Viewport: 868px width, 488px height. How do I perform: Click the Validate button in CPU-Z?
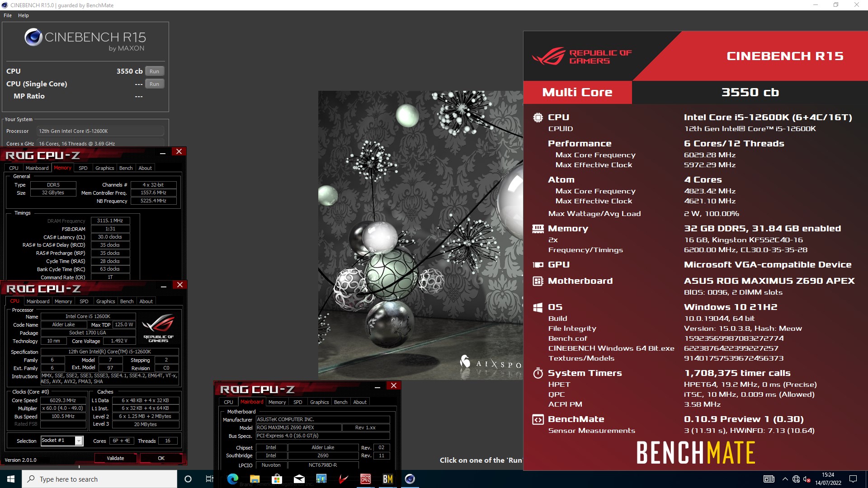(x=115, y=458)
